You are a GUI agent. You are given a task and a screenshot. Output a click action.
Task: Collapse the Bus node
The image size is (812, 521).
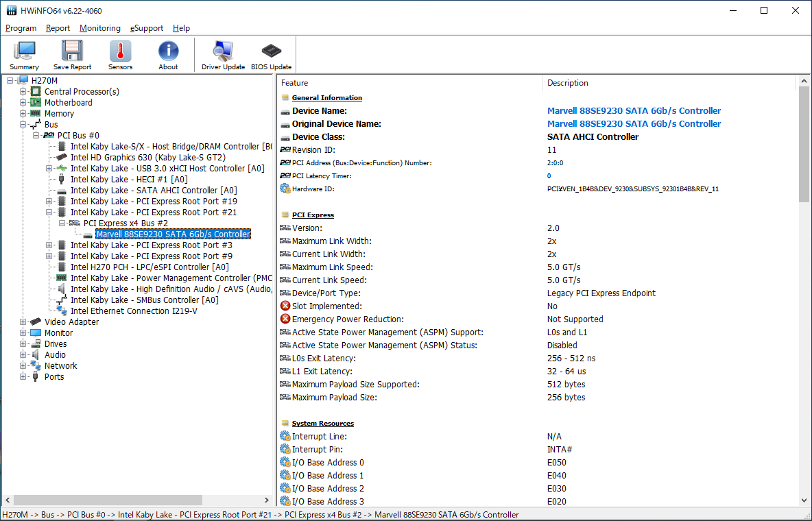click(23, 124)
